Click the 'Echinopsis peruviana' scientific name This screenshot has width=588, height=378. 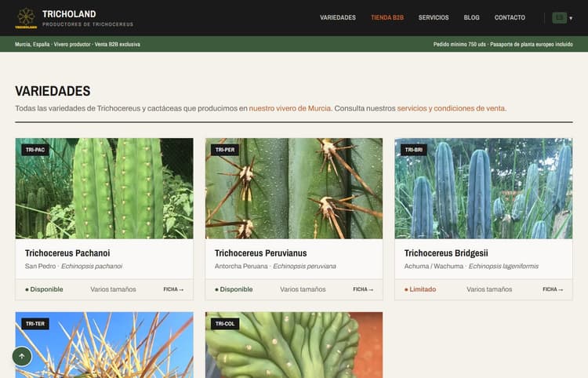coord(304,267)
